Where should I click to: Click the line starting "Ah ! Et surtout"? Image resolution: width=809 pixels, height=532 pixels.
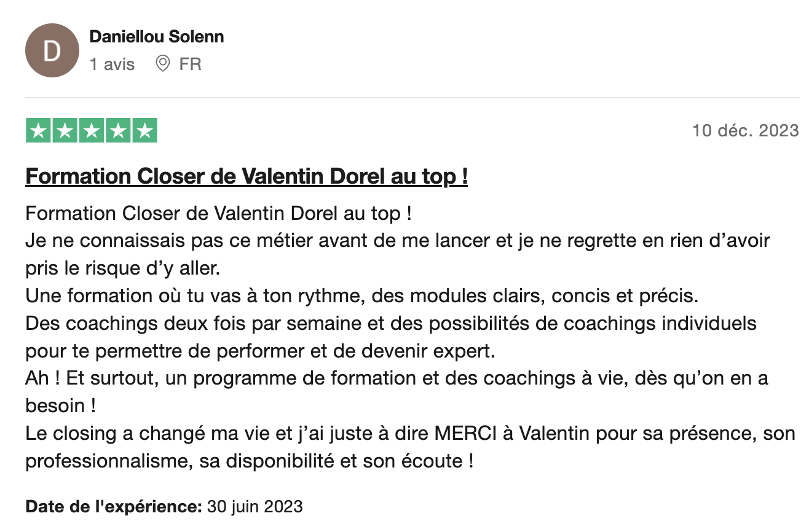pyautogui.click(x=397, y=378)
